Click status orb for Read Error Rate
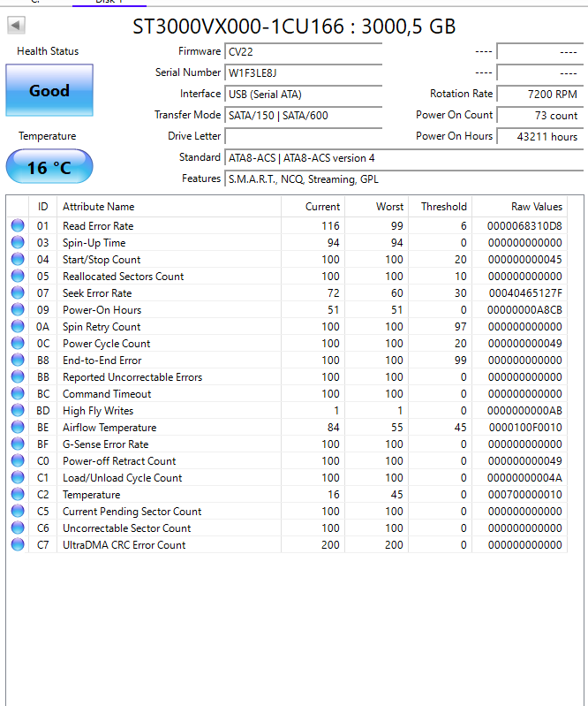The width and height of the screenshot is (588, 706). (x=18, y=225)
